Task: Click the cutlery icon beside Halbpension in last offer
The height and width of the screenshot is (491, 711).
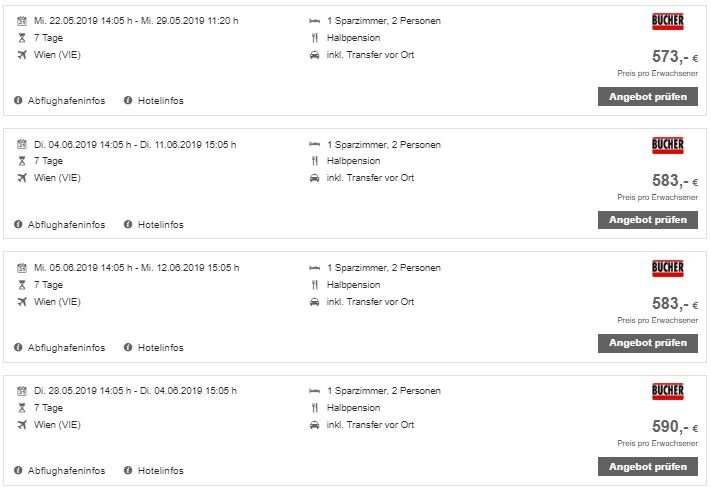Action: tap(315, 408)
